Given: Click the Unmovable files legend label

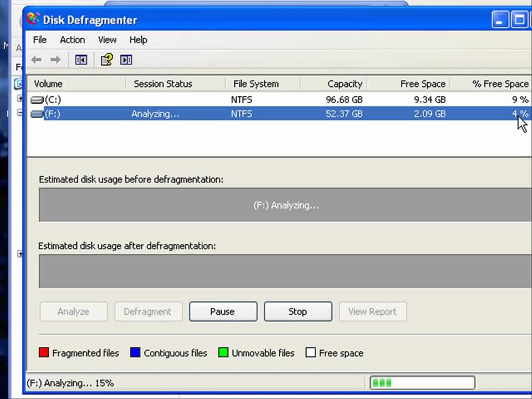Looking at the screenshot, I should point(263,353).
